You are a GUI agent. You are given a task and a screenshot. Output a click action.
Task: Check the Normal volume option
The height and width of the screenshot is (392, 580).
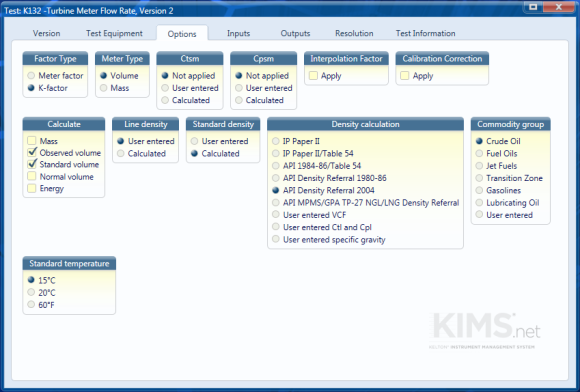pyautogui.click(x=32, y=176)
